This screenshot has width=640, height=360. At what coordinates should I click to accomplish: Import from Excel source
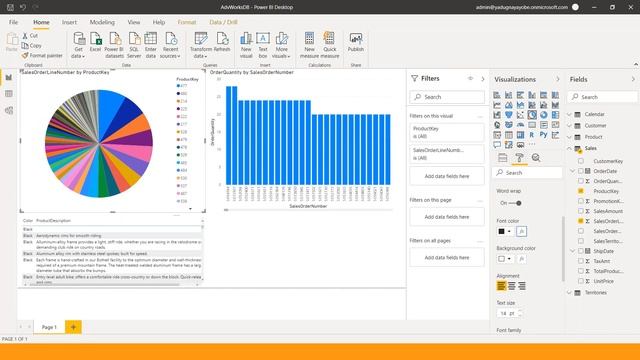click(95, 42)
